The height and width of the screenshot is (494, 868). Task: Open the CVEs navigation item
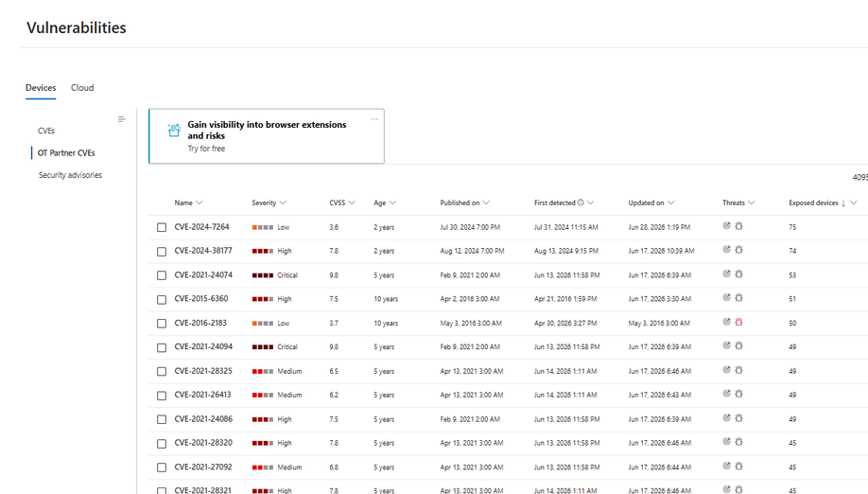[x=46, y=131]
